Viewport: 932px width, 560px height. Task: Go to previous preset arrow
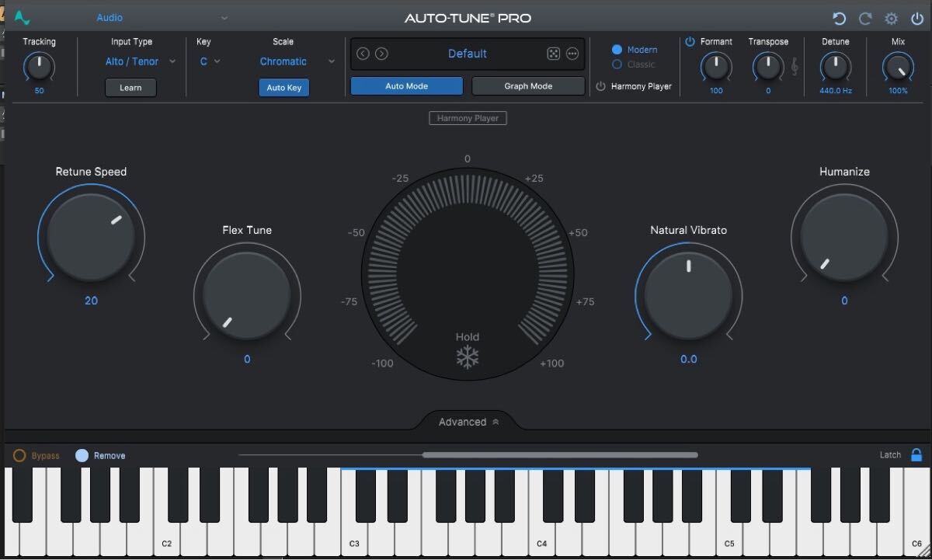(363, 54)
